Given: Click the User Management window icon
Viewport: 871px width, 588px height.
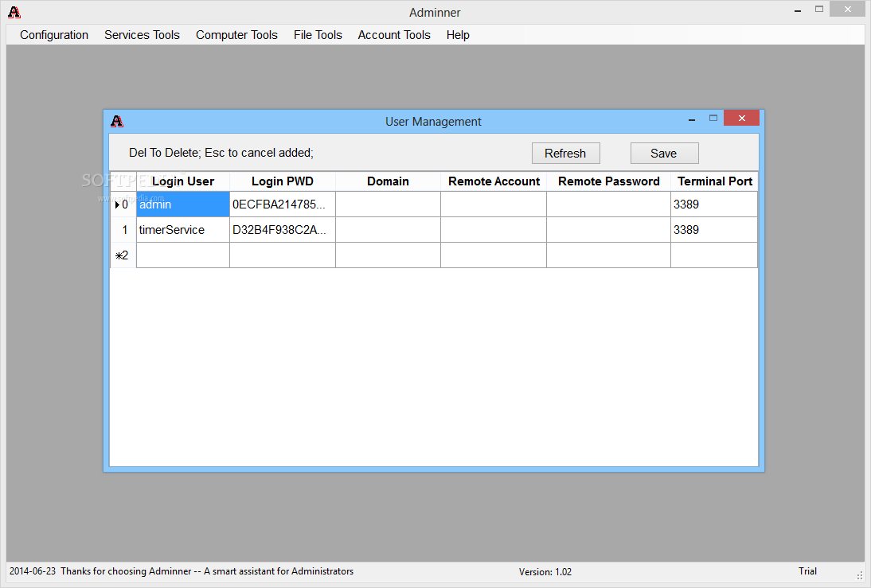Looking at the screenshot, I should click(x=117, y=121).
